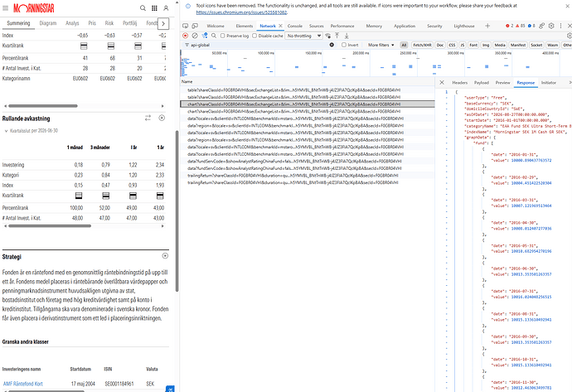This screenshot has width=572, height=392.
Task: Enable Disable cache checkbox
Action: click(254, 36)
